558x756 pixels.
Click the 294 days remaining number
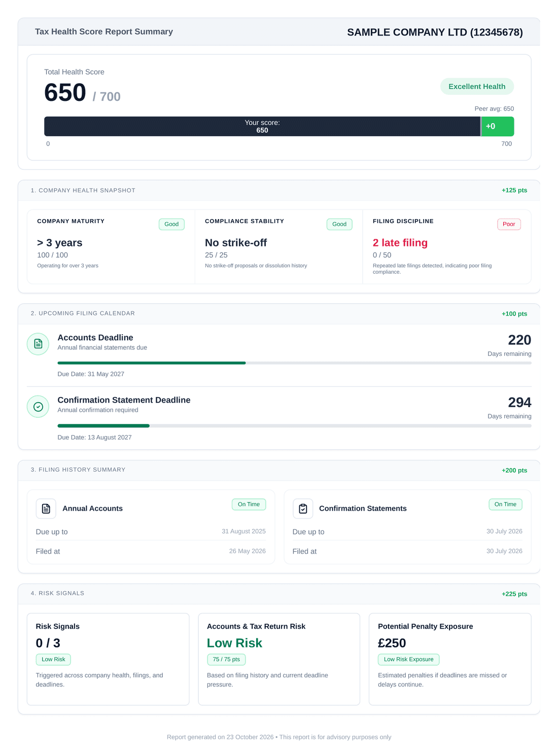point(519,403)
